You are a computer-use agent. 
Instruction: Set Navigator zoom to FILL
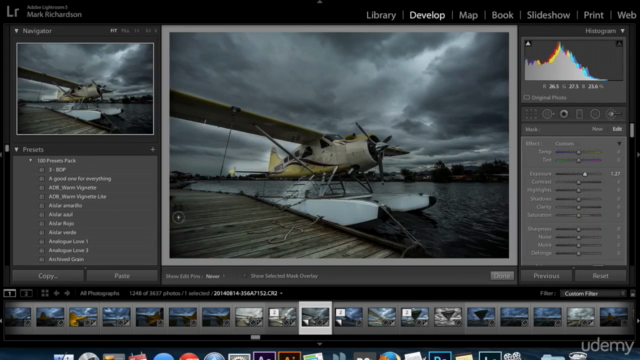pos(125,31)
